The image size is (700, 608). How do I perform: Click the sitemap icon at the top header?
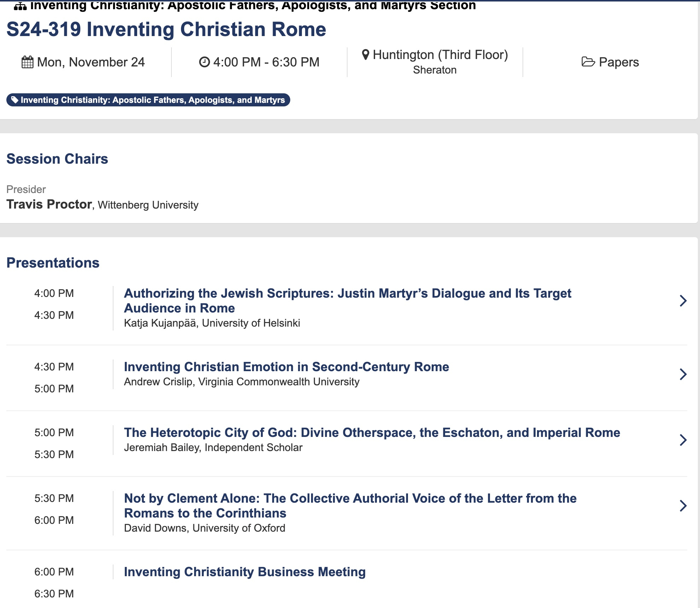(20, 6)
